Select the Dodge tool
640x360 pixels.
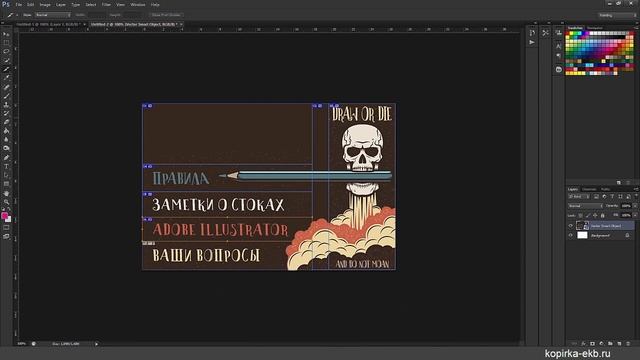(x=6, y=148)
